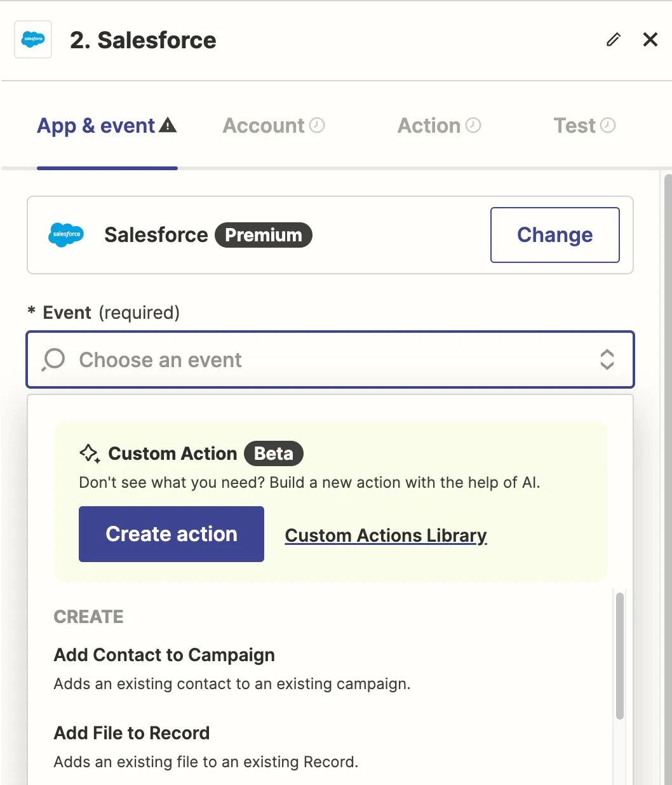Select Add Contact to Campaign event
672x785 pixels.
pos(232,669)
